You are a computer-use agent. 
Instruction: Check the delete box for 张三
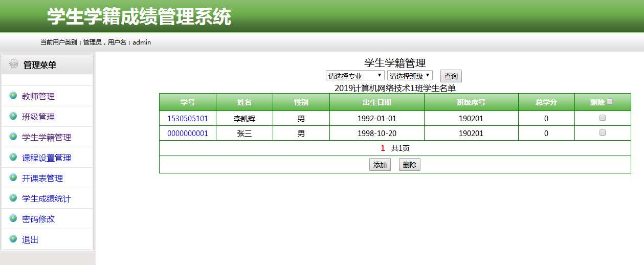pyautogui.click(x=603, y=132)
